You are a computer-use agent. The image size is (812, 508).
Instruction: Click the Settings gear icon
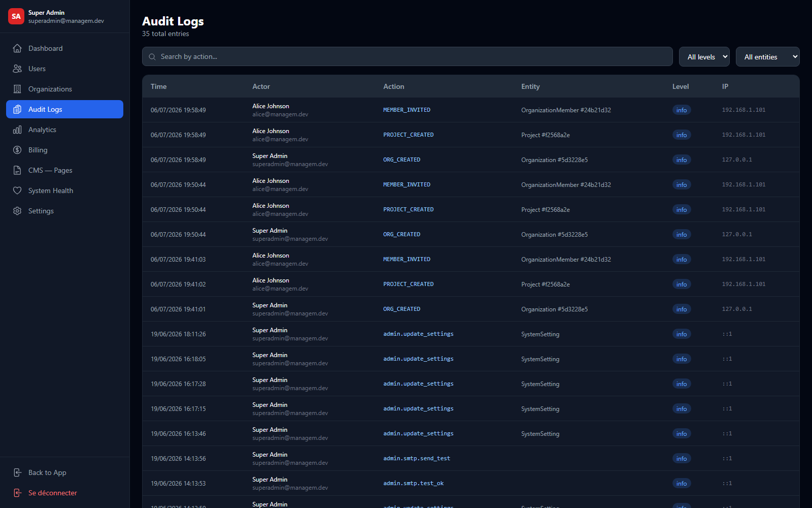click(x=17, y=211)
